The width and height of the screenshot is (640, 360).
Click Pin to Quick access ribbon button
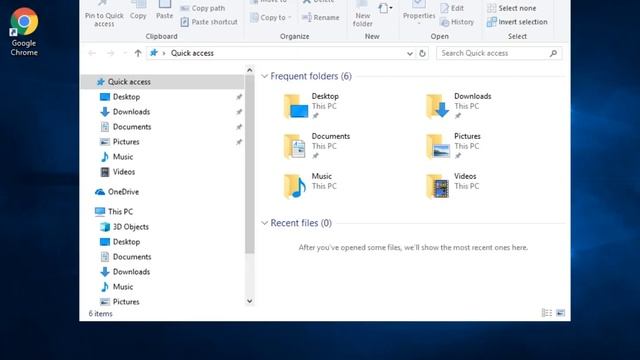coord(104,15)
